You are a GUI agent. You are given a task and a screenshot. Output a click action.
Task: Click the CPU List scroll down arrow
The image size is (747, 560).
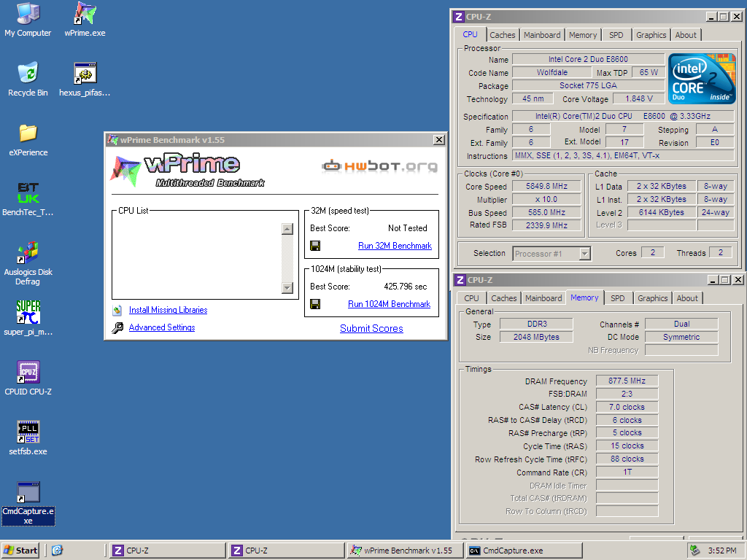(x=287, y=287)
